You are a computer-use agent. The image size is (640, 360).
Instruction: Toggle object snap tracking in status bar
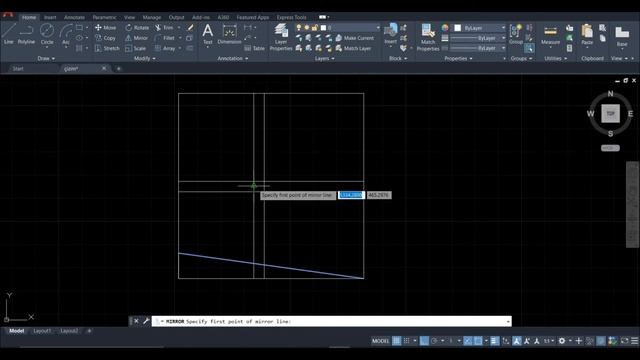tap(467, 341)
